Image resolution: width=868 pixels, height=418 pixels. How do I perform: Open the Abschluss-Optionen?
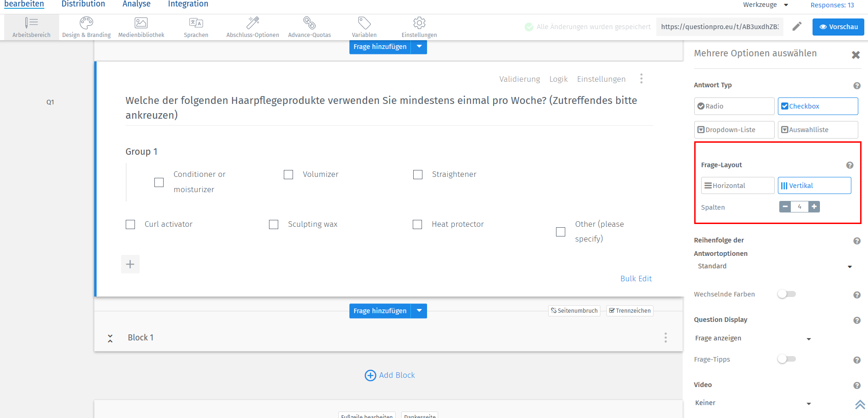click(252, 26)
